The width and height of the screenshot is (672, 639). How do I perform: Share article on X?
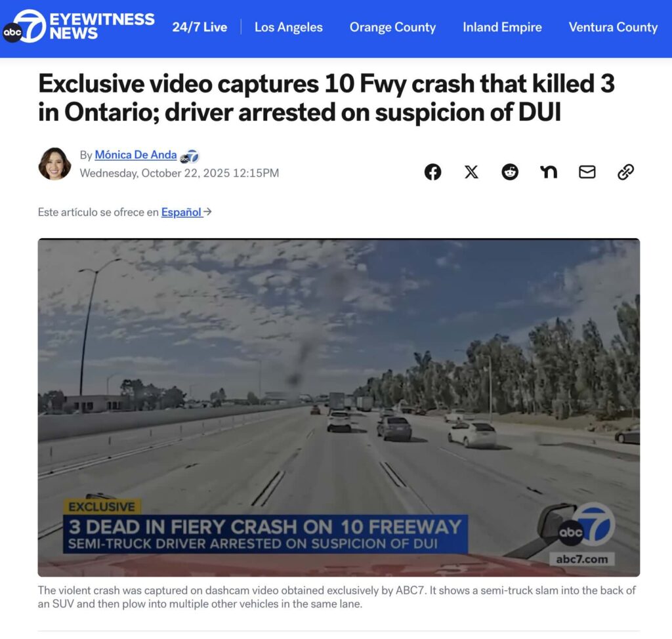tap(471, 172)
